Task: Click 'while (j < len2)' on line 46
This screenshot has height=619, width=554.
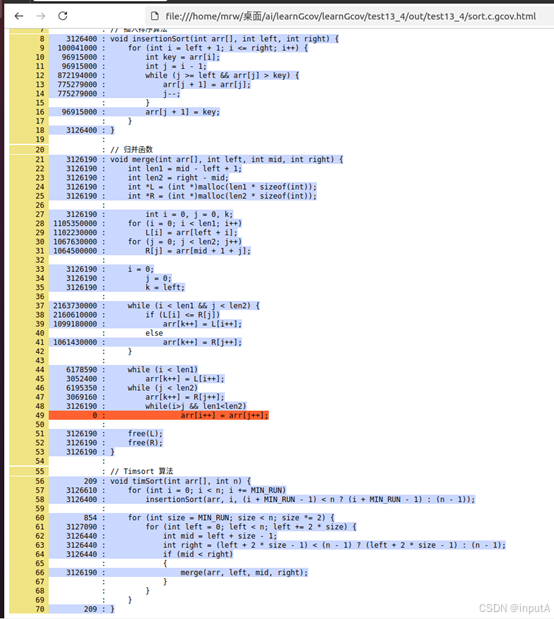Action: pyautogui.click(x=163, y=388)
